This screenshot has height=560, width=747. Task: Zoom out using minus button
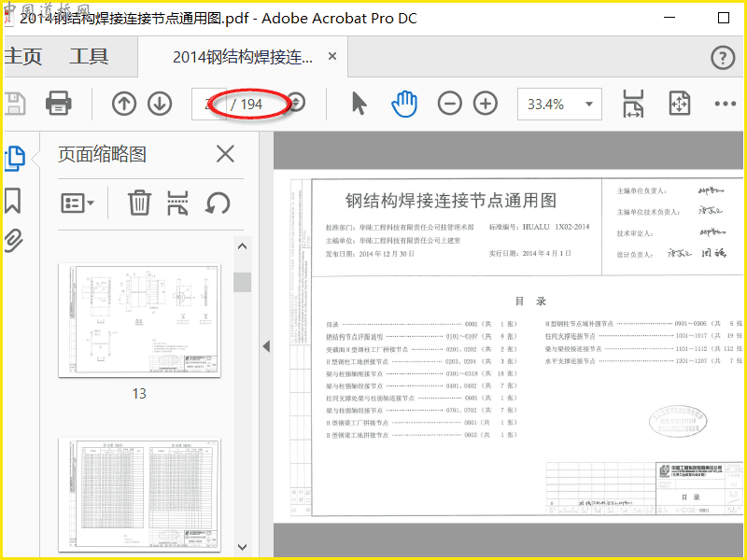coord(450,104)
